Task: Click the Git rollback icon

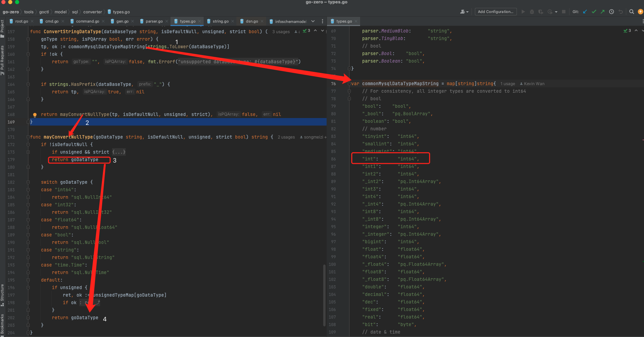Action: [x=620, y=12]
